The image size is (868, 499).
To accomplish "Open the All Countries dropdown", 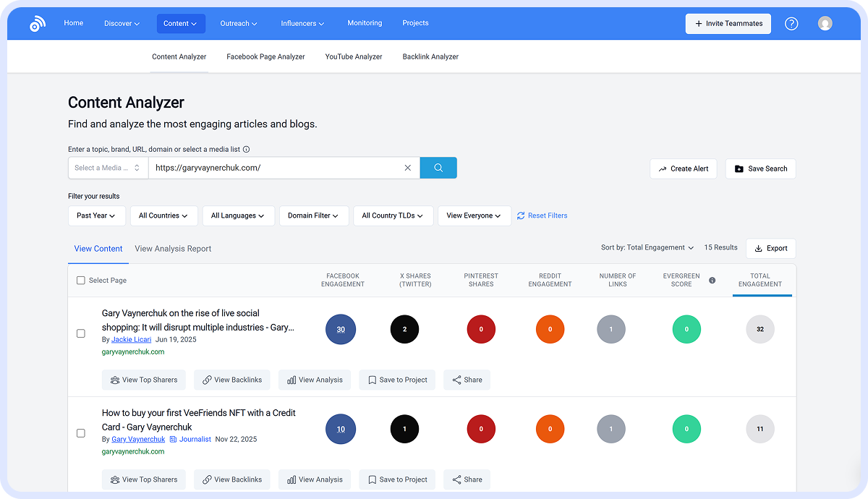I will click(163, 216).
